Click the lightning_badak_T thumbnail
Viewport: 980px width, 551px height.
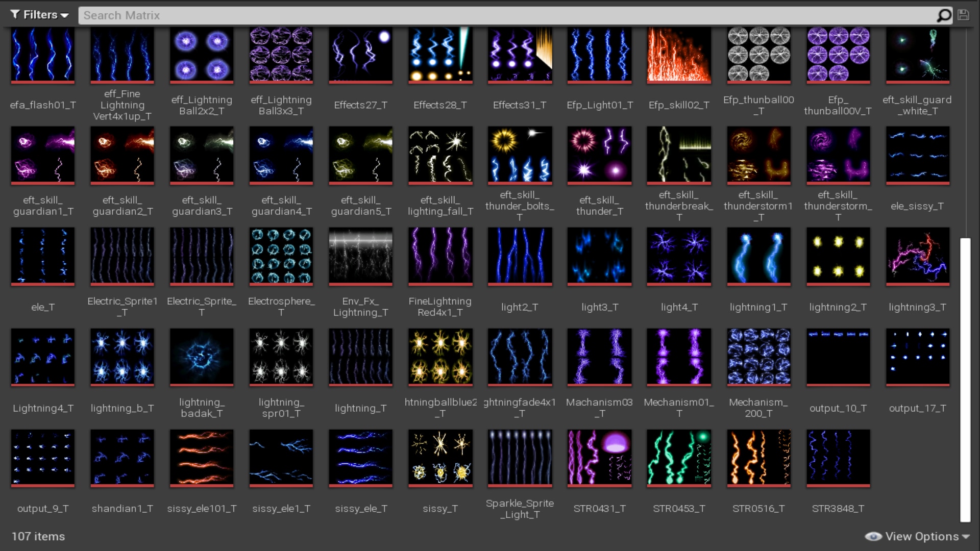201,357
